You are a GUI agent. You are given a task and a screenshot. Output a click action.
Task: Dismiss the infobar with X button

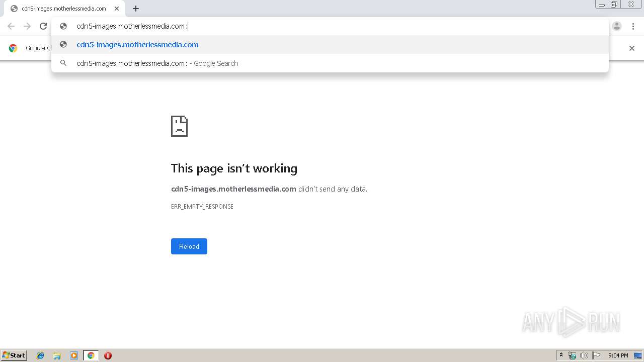coord(632,48)
